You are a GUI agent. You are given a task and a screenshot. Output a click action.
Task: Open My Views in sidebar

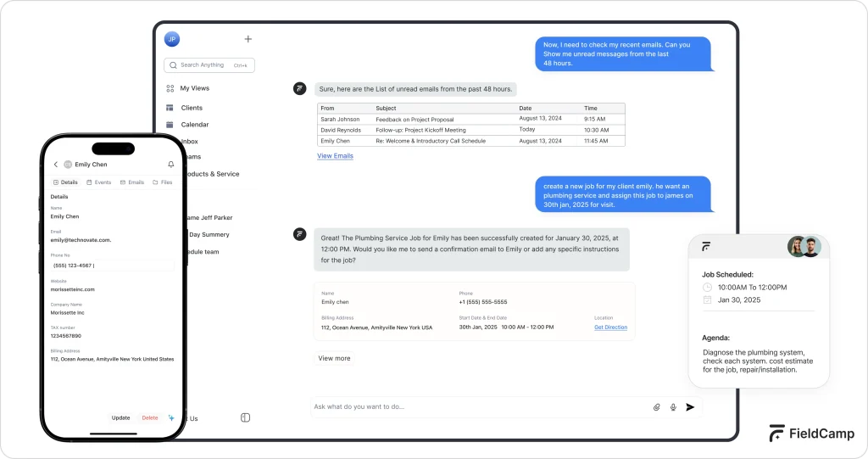tap(194, 88)
